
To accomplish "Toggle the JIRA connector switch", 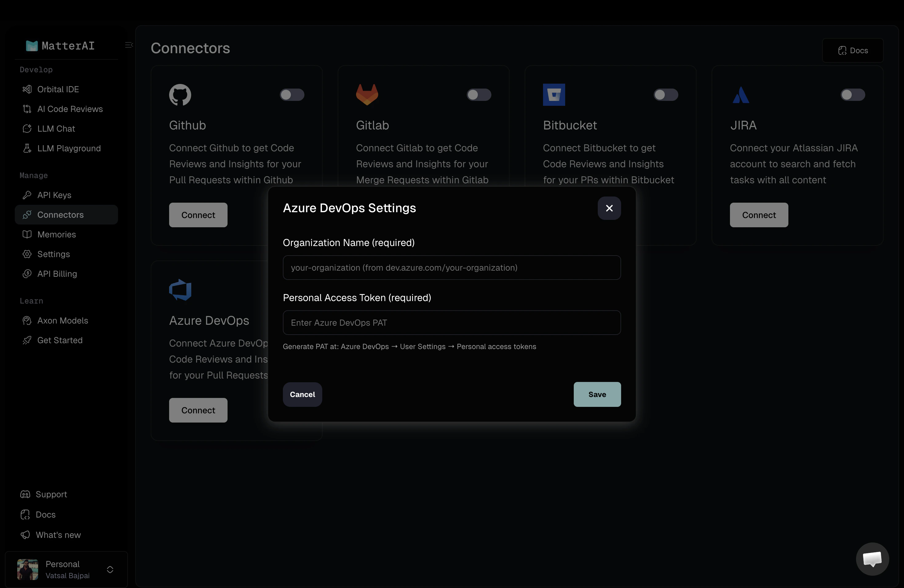I will point(852,95).
